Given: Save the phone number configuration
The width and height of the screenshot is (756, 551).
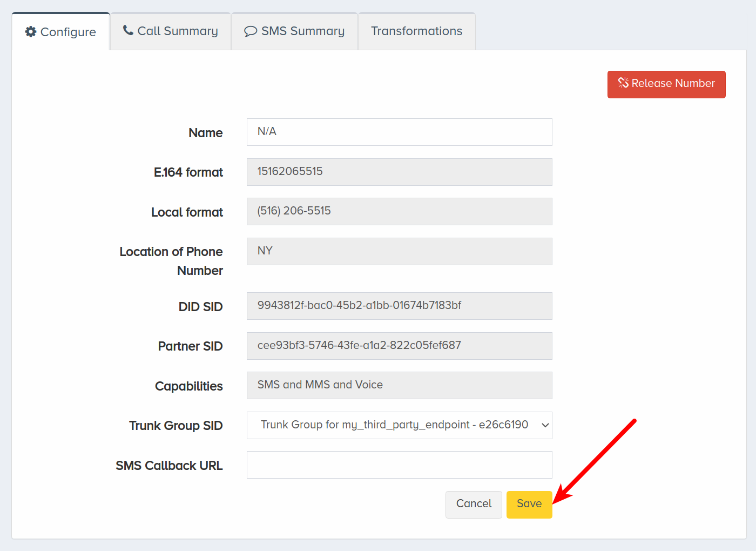Looking at the screenshot, I should point(529,505).
